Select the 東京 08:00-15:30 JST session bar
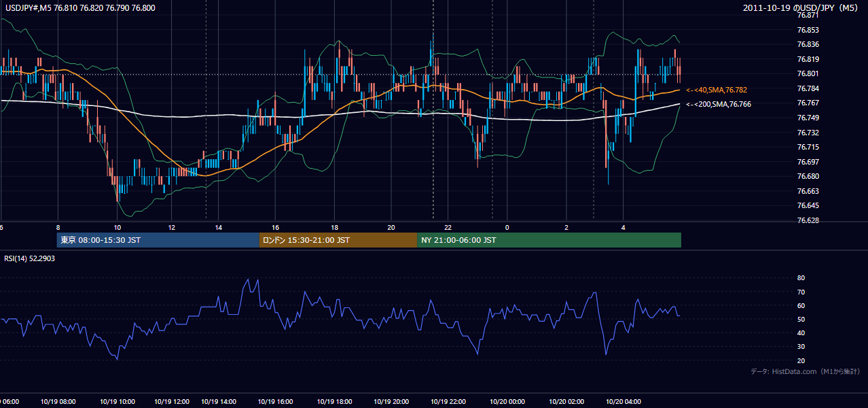The width and height of the screenshot is (868, 408). tap(158, 240)
